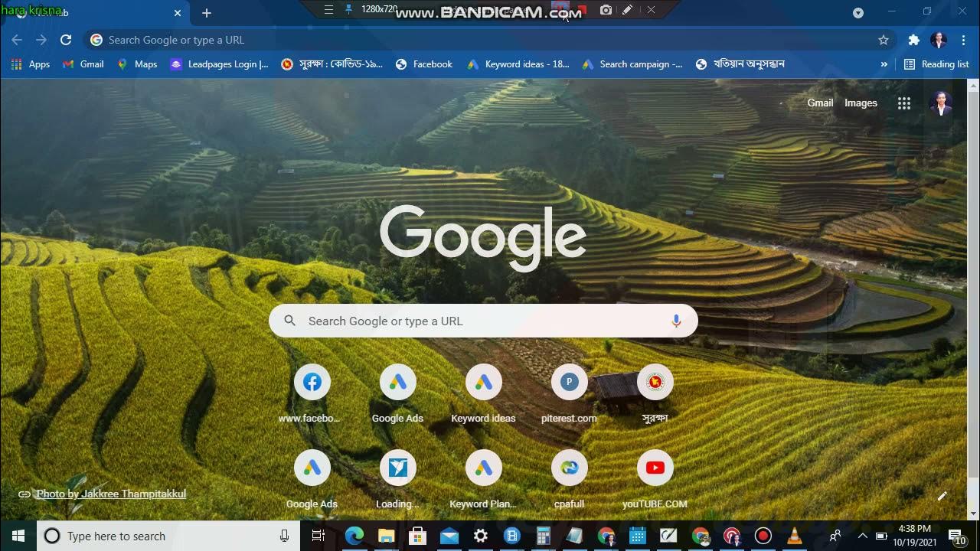Click the Bandicam pin icon
Image resolution: width=980 pixels, height=551 pixels.
348,10
